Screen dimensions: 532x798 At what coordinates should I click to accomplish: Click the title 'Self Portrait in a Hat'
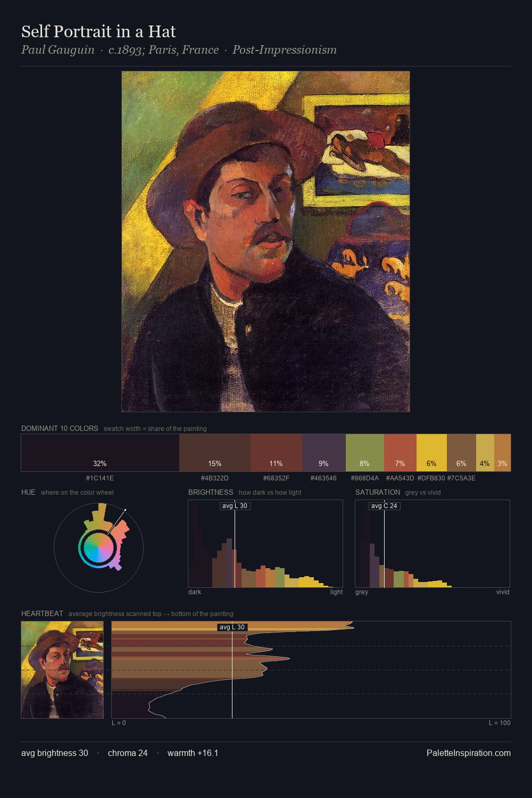(98, 32)
